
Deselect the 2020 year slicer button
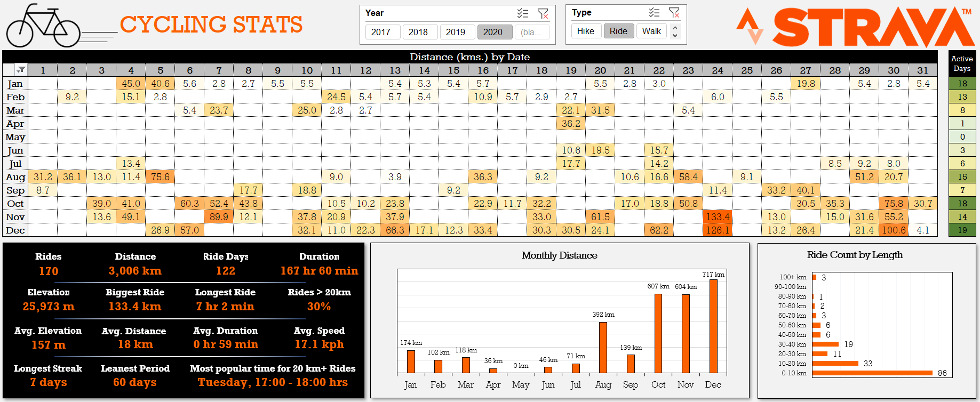tap(495, 32)
